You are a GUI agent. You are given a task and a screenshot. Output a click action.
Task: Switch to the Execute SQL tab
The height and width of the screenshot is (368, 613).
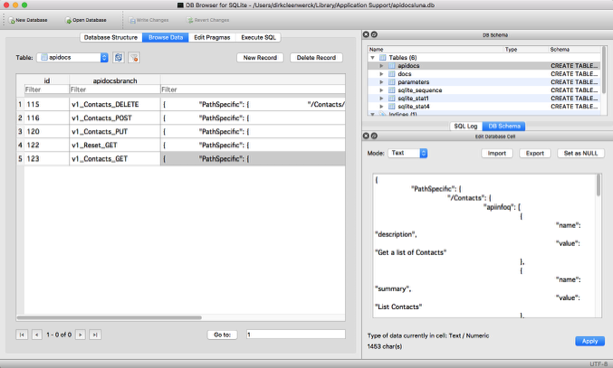pos(258,38)
